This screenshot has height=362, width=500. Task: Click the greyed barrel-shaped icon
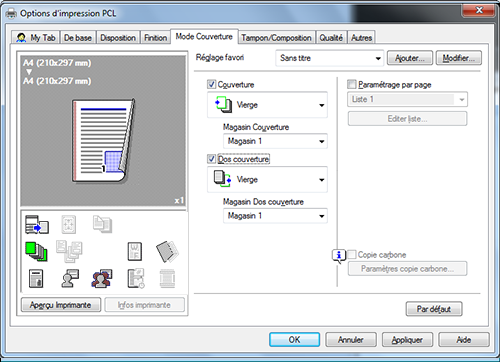click(167, 279)
